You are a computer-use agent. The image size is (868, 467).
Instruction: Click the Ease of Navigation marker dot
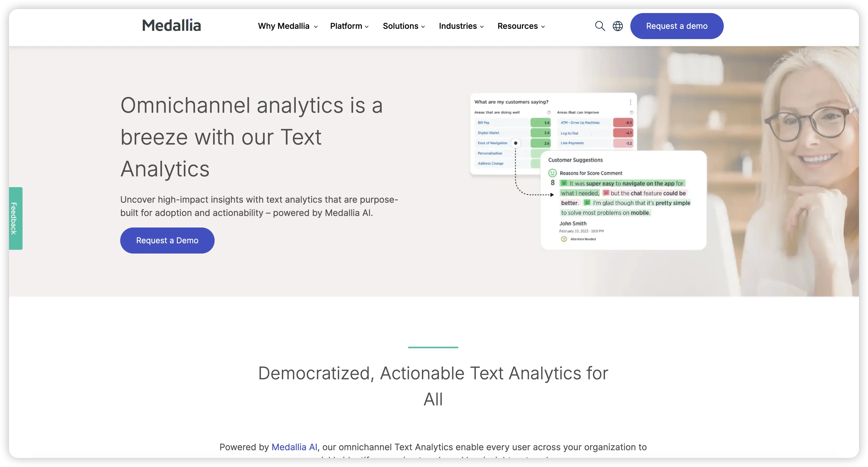516,143
